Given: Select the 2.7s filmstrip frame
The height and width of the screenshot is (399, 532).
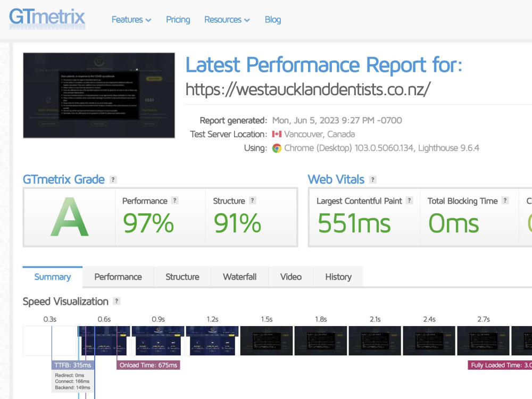Looking at the screenshot, I should (484, 340).
